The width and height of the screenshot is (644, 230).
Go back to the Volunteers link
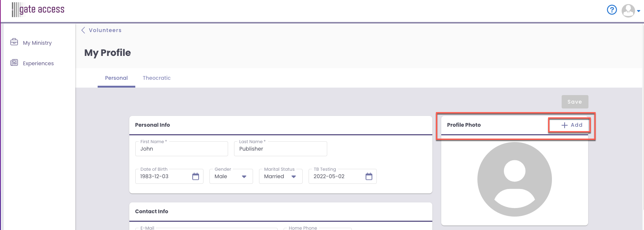point(105,30)
